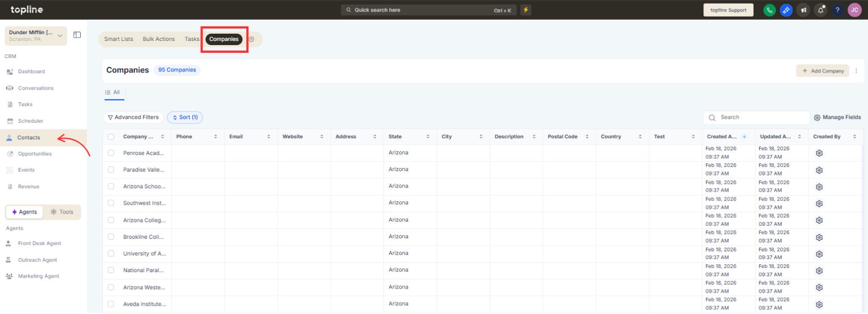Click the gear icon in Aveda Institute... row
Image resolution: width=868 pixels, height=314 pixels.
tap(819, 305)
